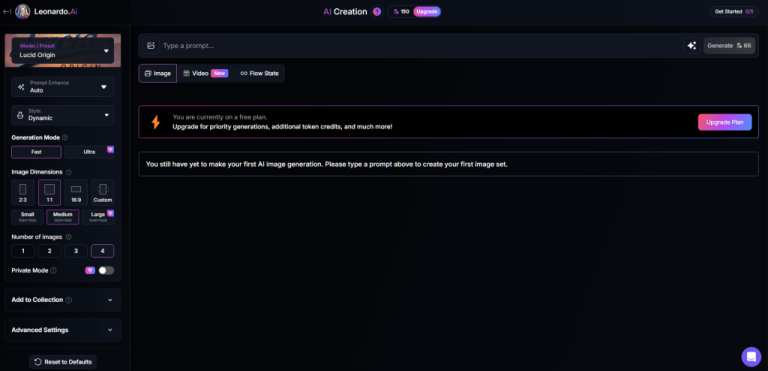Screen dimensions: 768x371
Task: Click the Generate button
Action: (729, 46)
